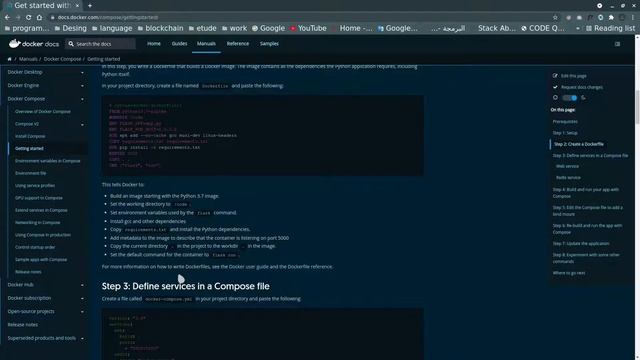Open the Google bookmark
This screenshot has width=640, height=360.
[x=268, y=28]
